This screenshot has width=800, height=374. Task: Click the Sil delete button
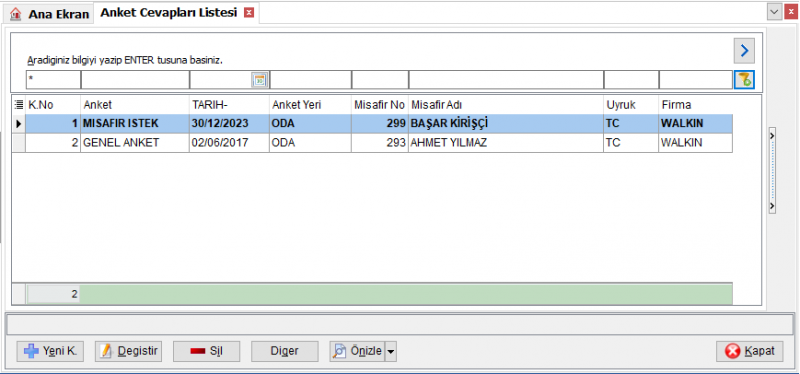(207, 351)
